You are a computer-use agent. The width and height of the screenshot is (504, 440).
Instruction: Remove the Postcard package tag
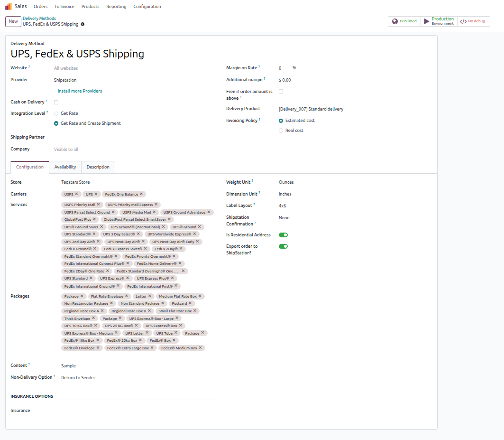[190, 303]
